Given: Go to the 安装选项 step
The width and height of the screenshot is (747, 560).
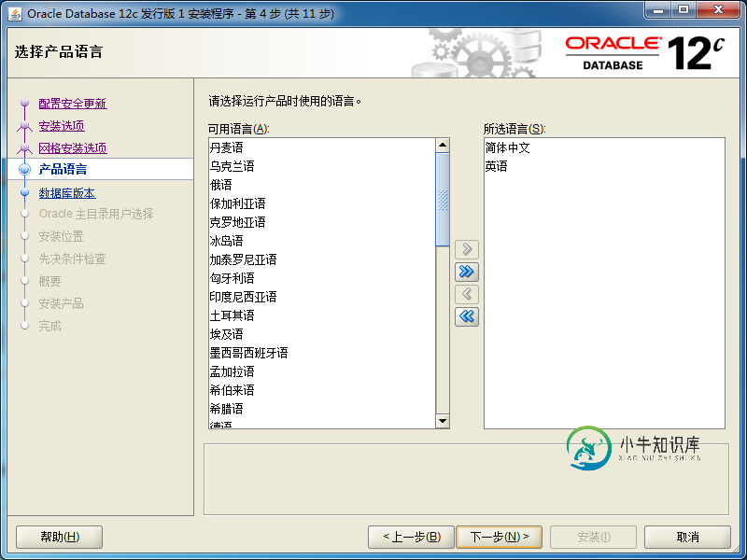Looking at the screenshot, I should pos(62,126).
